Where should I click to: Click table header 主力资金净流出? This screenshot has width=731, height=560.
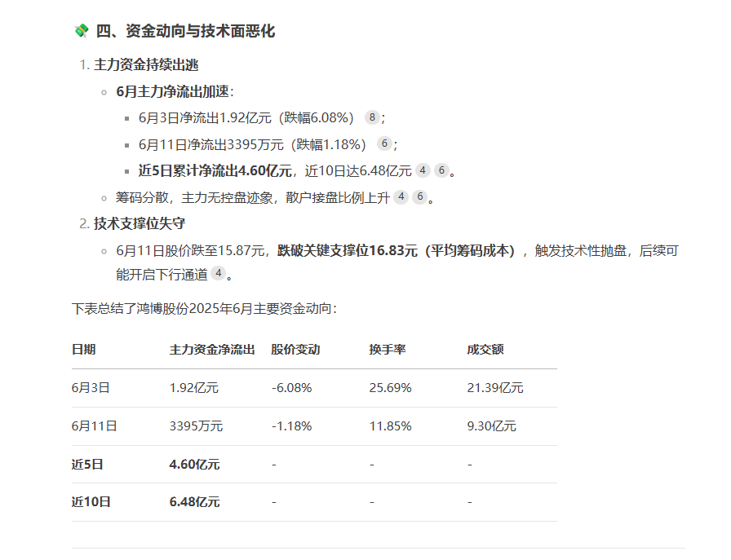[x=212, y=350]
